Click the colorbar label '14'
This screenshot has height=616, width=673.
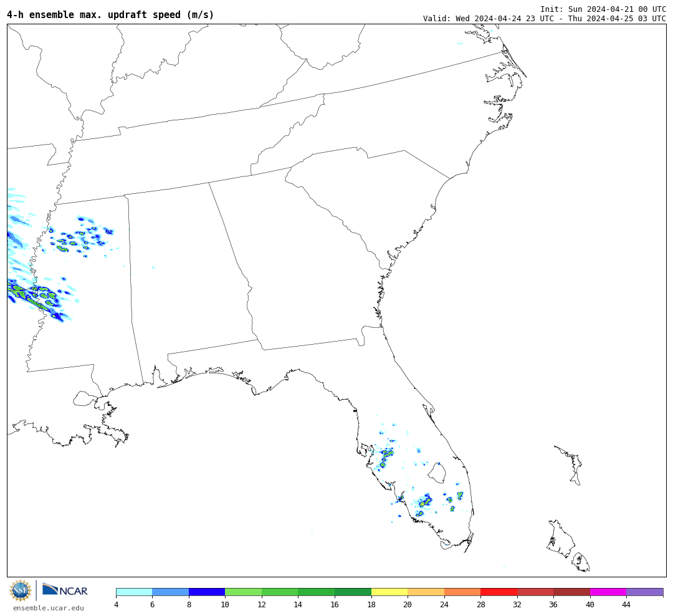pos(298,604)
